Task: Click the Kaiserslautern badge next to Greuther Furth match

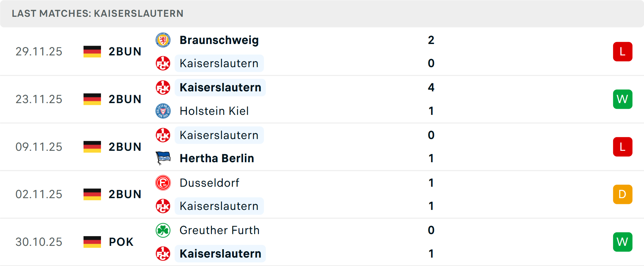Action: [163, 254]
